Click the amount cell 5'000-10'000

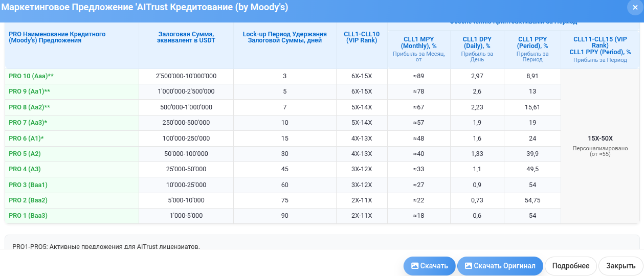pos(186,200)
